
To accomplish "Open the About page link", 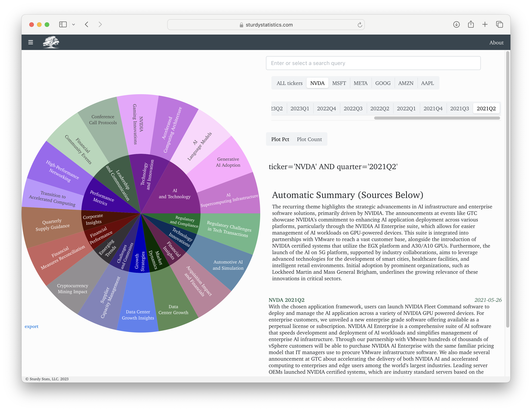I will pyautogui.click(x=496, y=43).
